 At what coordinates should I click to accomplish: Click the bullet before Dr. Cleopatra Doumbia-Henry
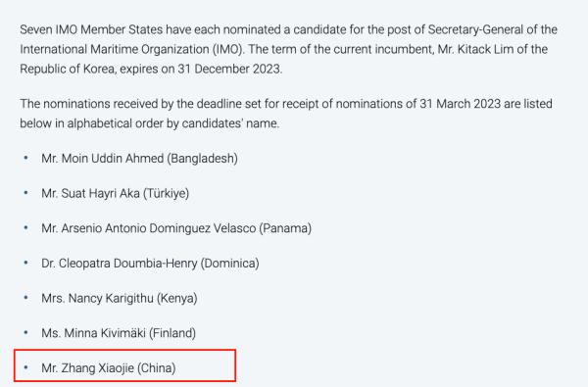coord(25,263)
